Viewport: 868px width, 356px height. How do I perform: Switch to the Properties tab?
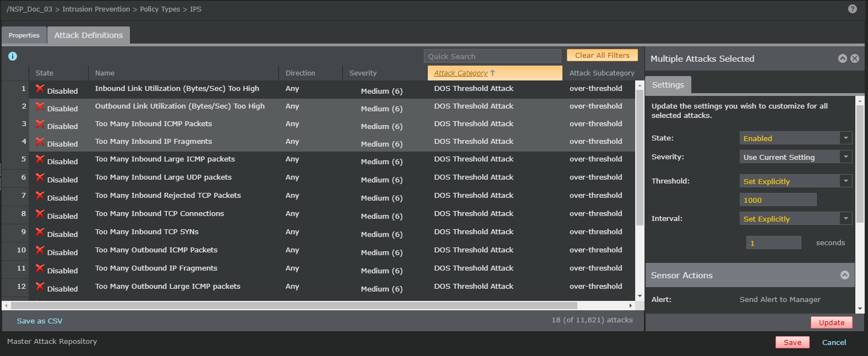[x=24, y=35]
